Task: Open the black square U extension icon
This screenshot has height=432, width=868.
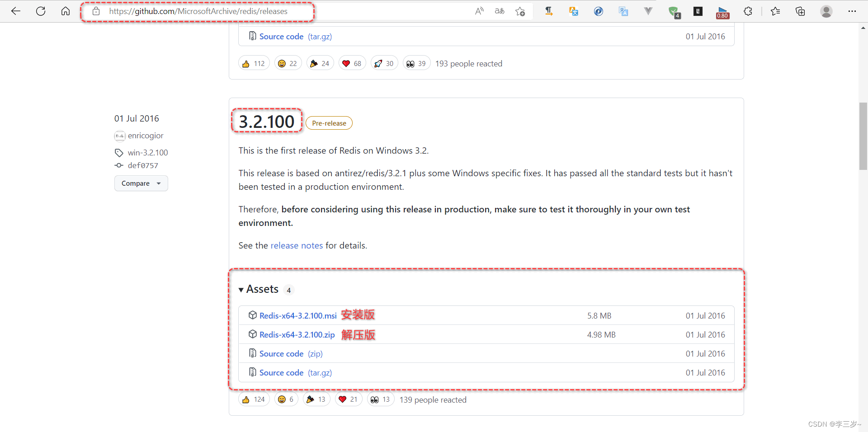Action: 698,11
